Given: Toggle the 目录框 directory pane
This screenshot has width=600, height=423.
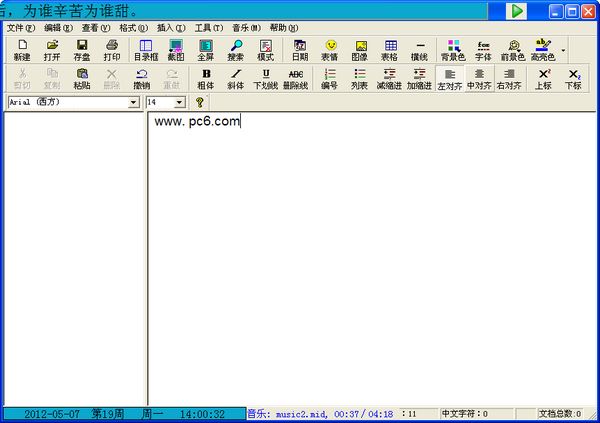Looking at the screenshot, I should [x=146, y=50].
